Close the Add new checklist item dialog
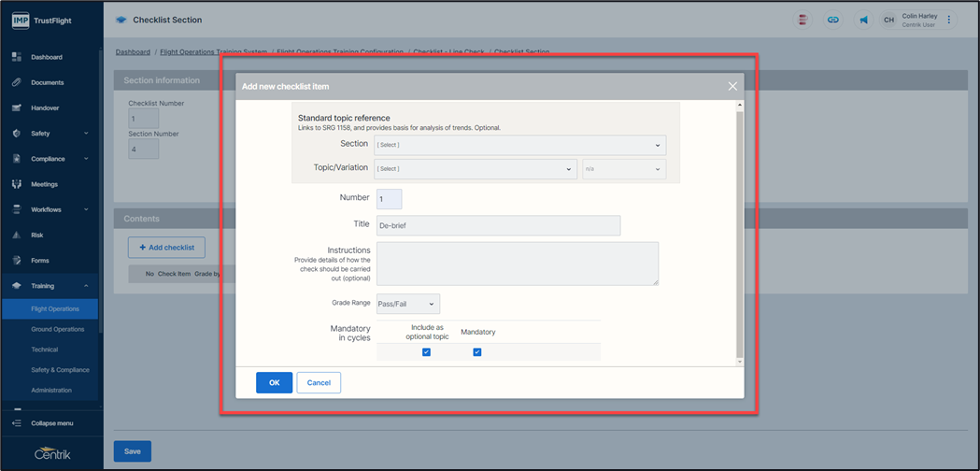Screen dimensions: 980x471 [x=732, y=86]
